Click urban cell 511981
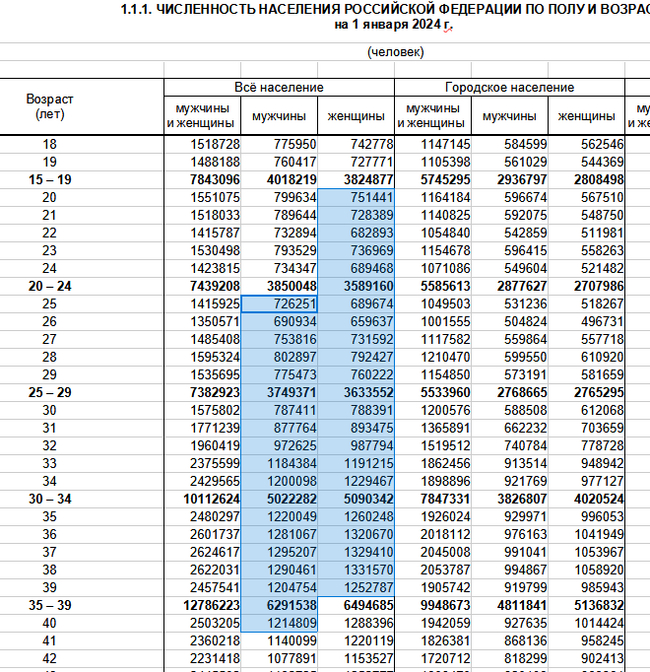This screenshot has height=672, width=650. click(x=587, y=233)
